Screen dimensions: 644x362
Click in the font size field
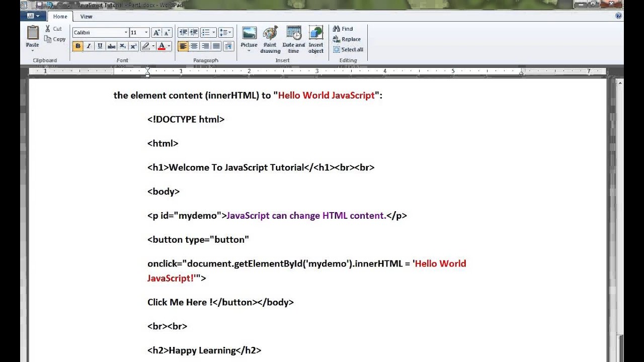136,33
